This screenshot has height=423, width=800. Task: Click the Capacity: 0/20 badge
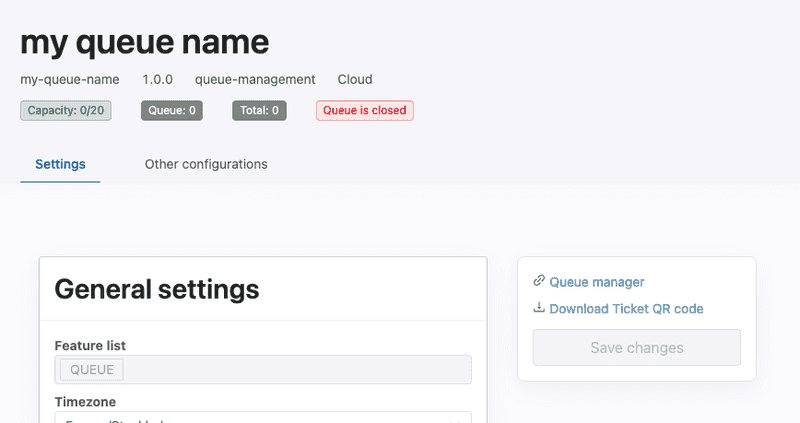pos(66,111)
